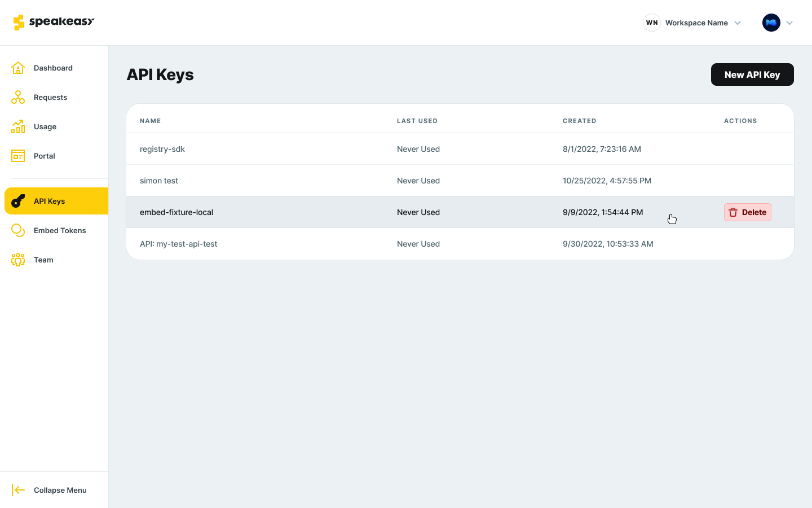Click the Usage bar chart icon
Viewport: 812px width, 508px height.
18,126
